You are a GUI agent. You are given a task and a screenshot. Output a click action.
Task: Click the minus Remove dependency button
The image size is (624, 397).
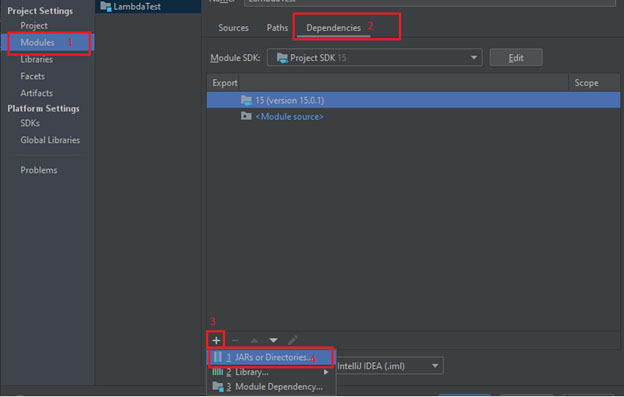(x=236, y=340)
